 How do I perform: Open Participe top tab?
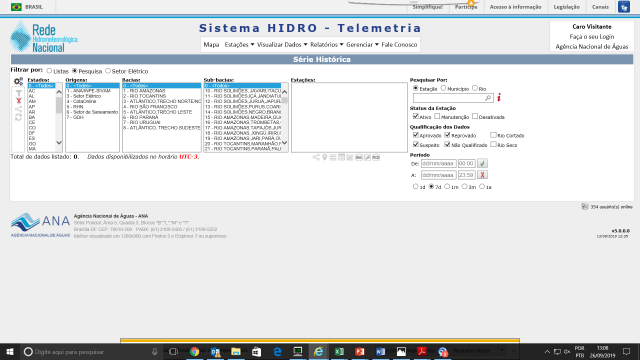click(466, 7)
